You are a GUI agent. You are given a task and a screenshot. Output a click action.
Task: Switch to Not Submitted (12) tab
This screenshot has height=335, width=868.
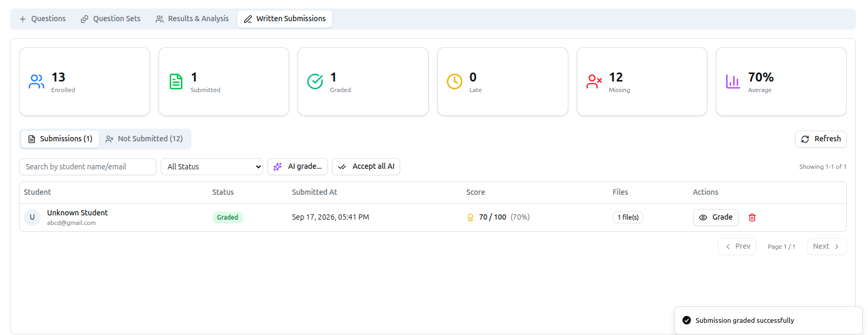(144, 139)
